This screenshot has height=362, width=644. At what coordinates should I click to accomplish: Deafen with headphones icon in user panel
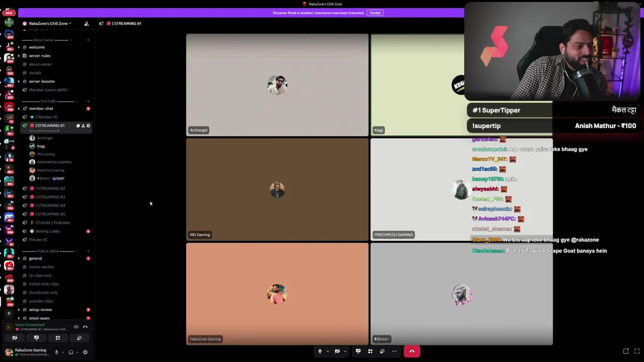tap(71, 352)
